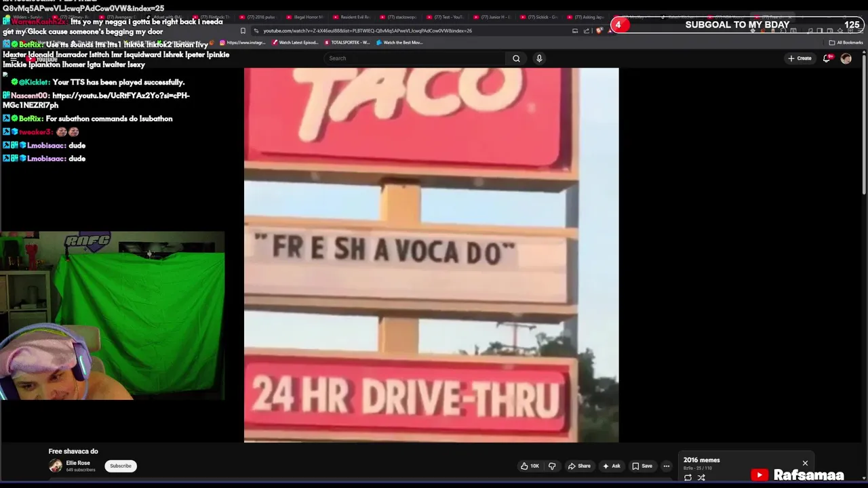The height and width of the screenshot is (488, 868).
Task: Close the 2016 memes playlist panel
Action: (x=805, y=463)
